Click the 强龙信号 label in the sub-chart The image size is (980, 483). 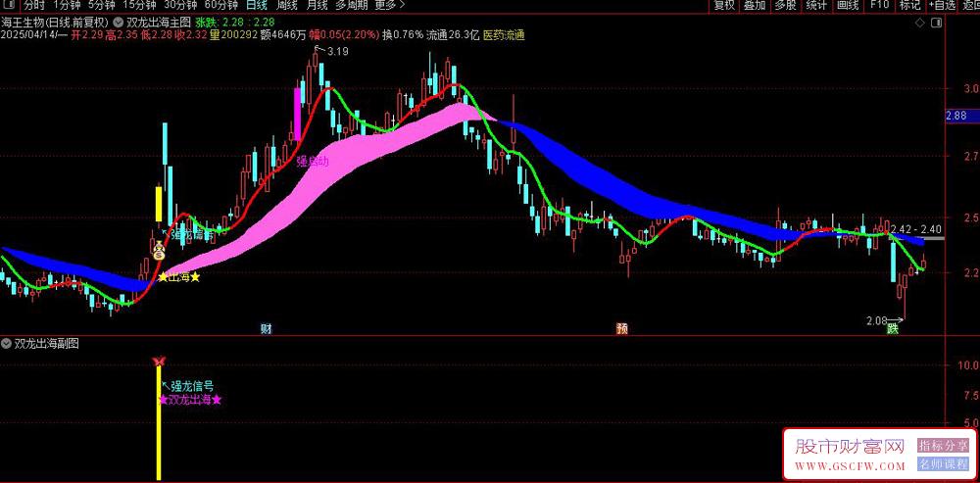click(x=192, y=387)
